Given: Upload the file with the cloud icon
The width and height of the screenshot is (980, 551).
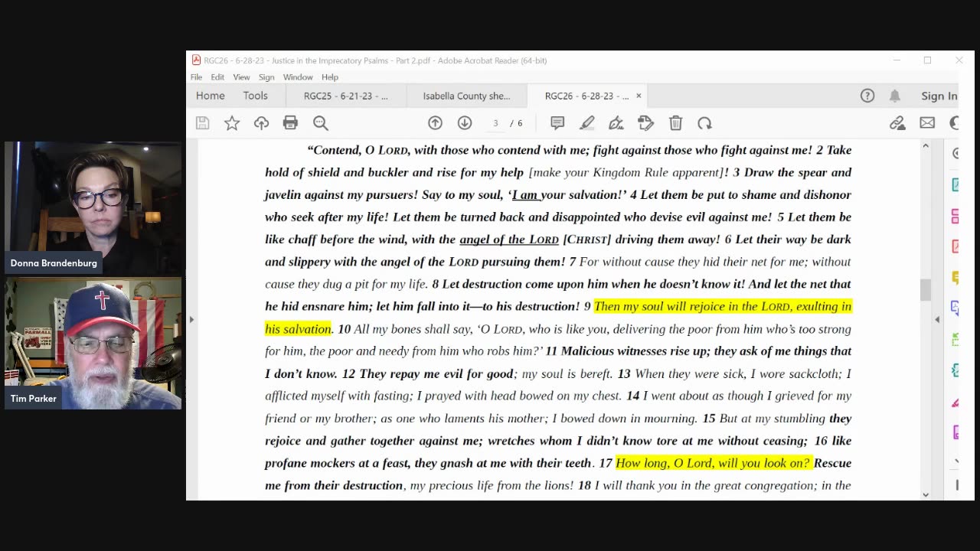Looking at the screenshot, I should (x=261, y=123).
